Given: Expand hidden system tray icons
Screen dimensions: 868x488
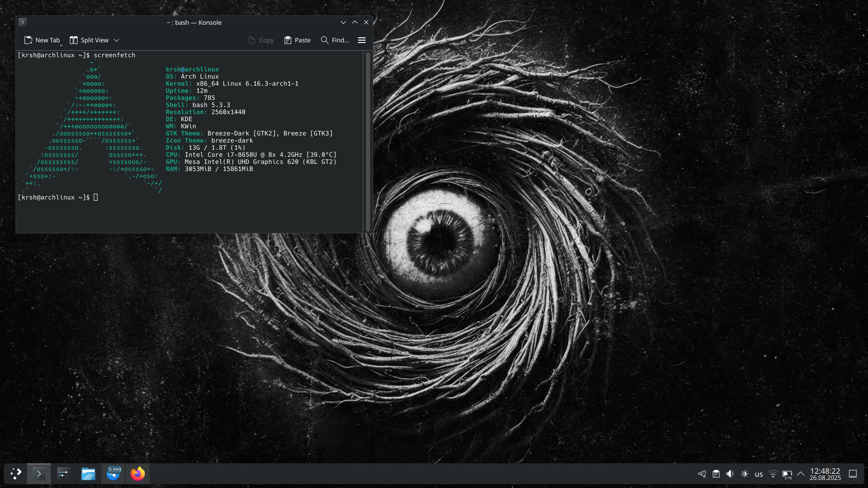Looking at the screenshot, I should pyautogui.click(x=801, y=473).
